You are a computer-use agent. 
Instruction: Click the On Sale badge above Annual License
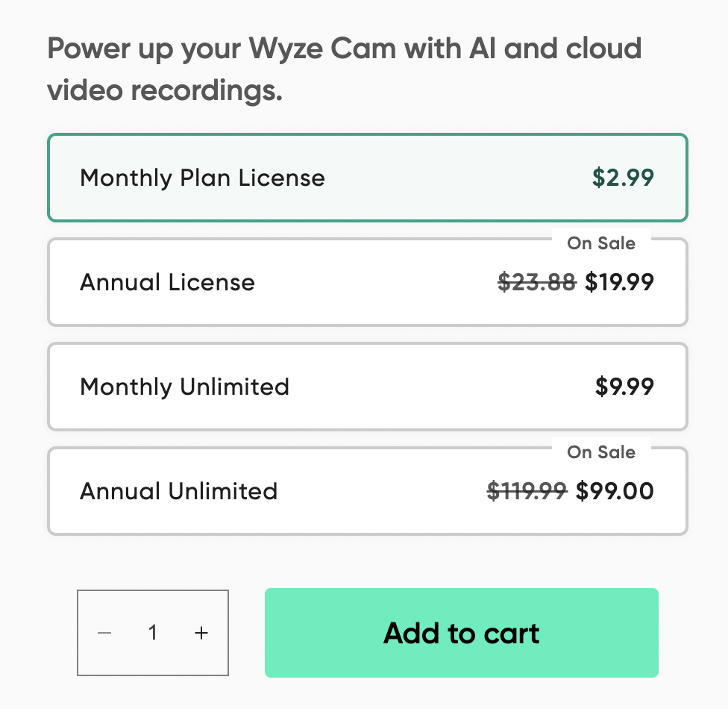[601, 243]
